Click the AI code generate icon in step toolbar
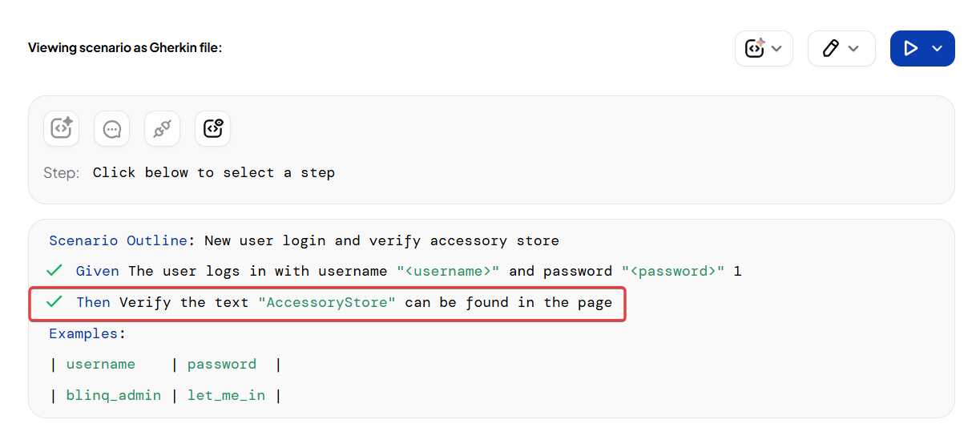The height and width of the screenshot is (444, 980). (62, 128)
